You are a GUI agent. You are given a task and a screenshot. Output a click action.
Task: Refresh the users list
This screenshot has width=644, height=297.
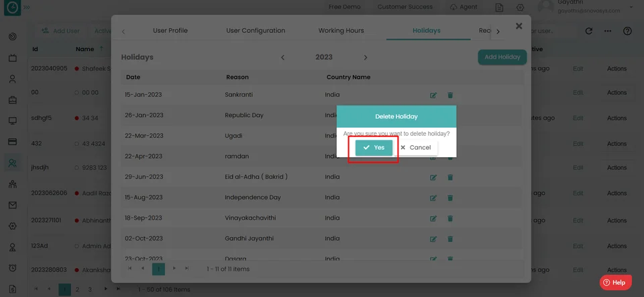[589, 31]
